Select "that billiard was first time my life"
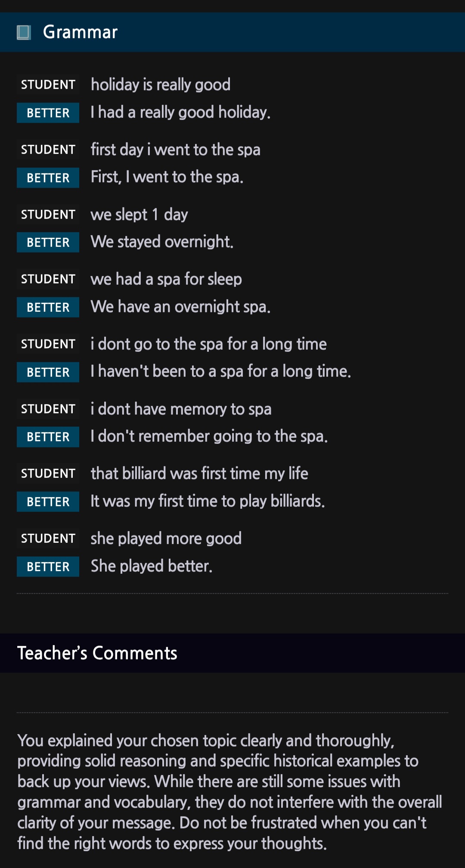The image size is (465, 868). point(199,474)
